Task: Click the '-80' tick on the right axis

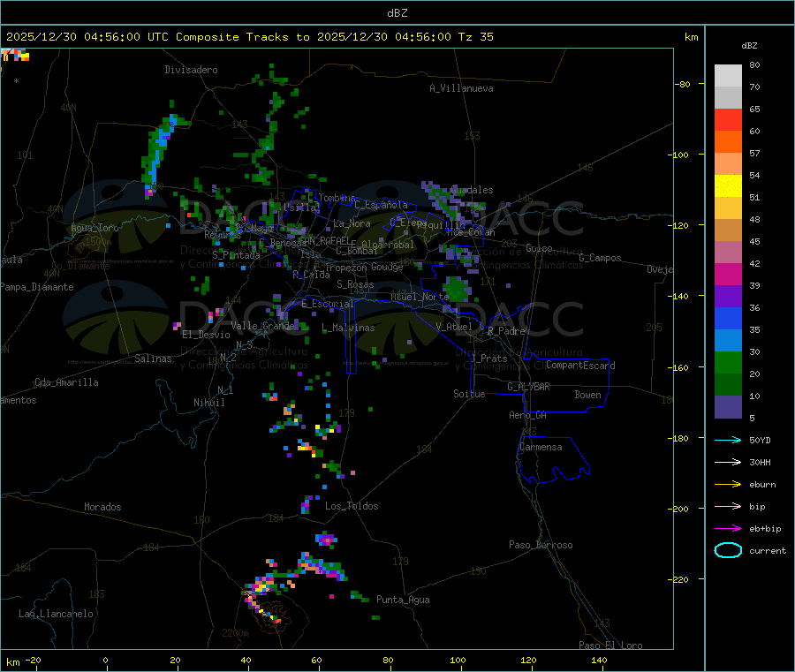Action: pyautogui.click(x=683, y=84)
